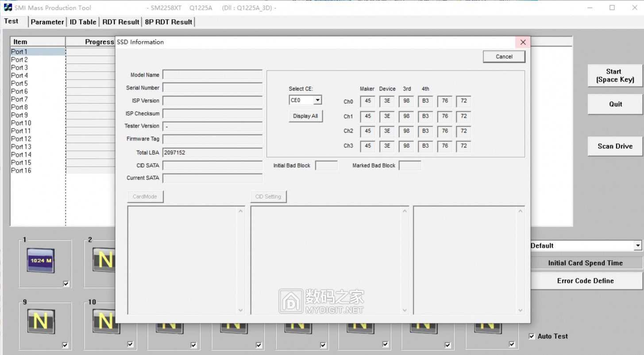Click the Model Name field
Screen dimensions: 644x355
[x=212, y=75]
